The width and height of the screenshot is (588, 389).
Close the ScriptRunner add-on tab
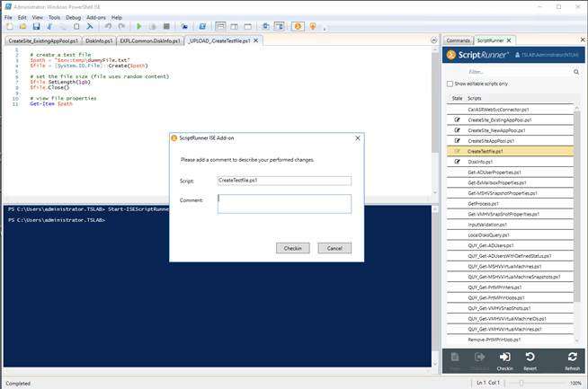tap(509, 40)
